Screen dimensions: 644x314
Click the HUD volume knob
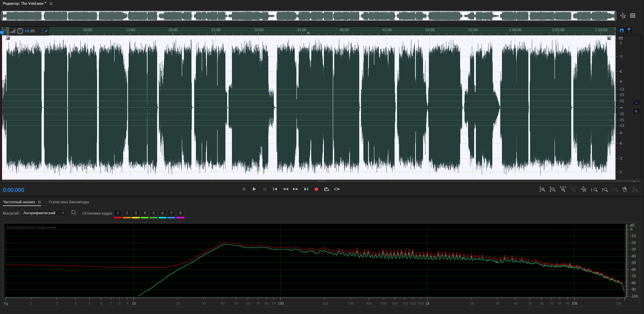point(20,31)
